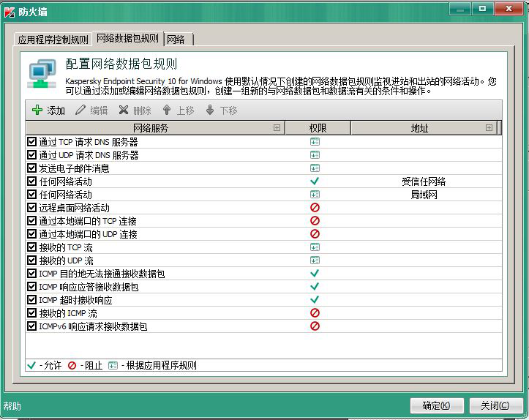This screenshot has height=420, width=529.
Task: Click the 删除 X icon in toolbar
Action: pos(124,110)
